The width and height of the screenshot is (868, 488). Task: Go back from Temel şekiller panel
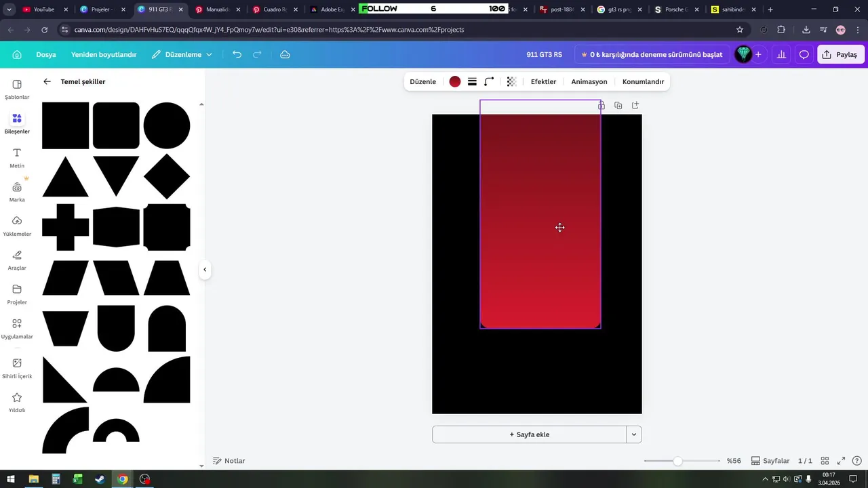(x=47, y=81)
